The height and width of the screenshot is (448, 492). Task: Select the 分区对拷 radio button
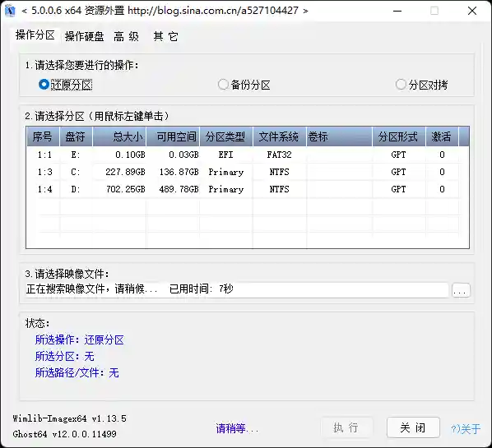coord(421,85)
